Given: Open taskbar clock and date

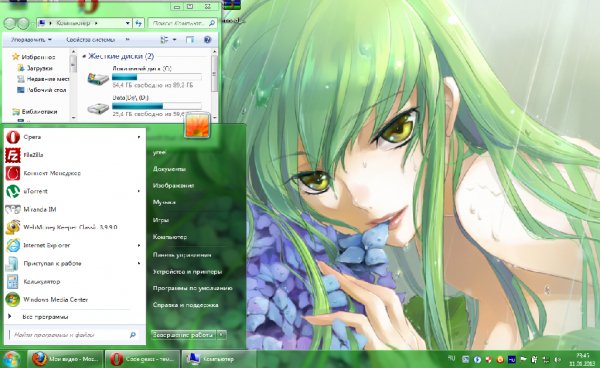Looking at the screenshot, I should click(x=581, y=359).
